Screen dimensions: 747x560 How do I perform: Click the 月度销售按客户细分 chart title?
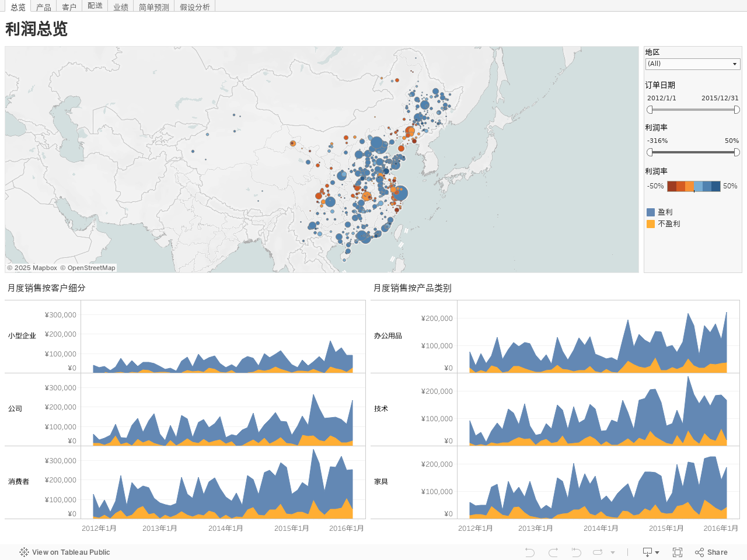[x=47, y=288]
